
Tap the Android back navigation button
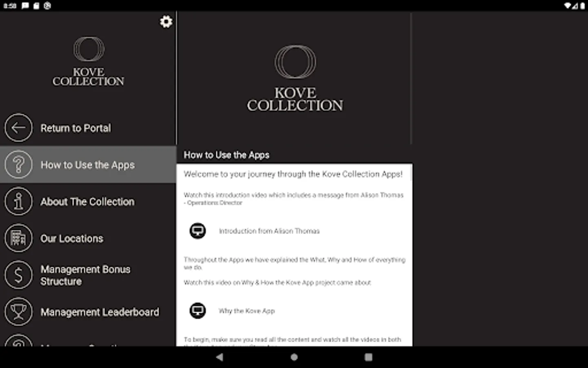click(x=220, y=357)
